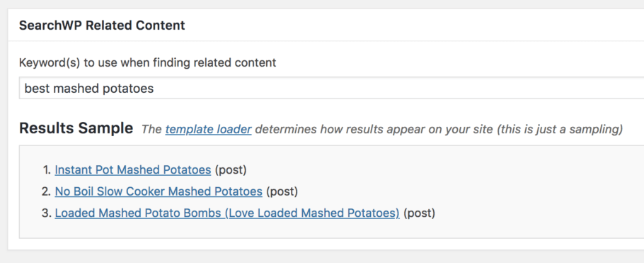Image resolution: width=644 pixels, height=263 pixels.
Task: Click list number 1 in results sample
Action: [47, 169]
